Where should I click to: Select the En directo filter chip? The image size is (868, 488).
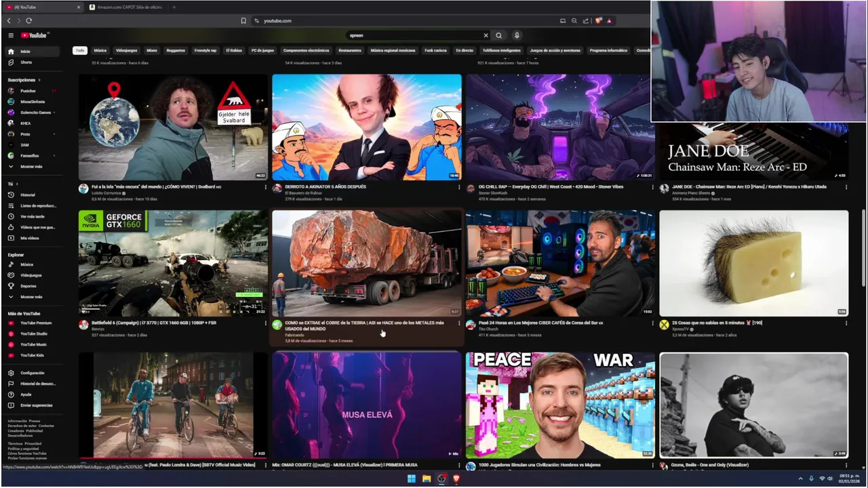(x=465, y=50)
